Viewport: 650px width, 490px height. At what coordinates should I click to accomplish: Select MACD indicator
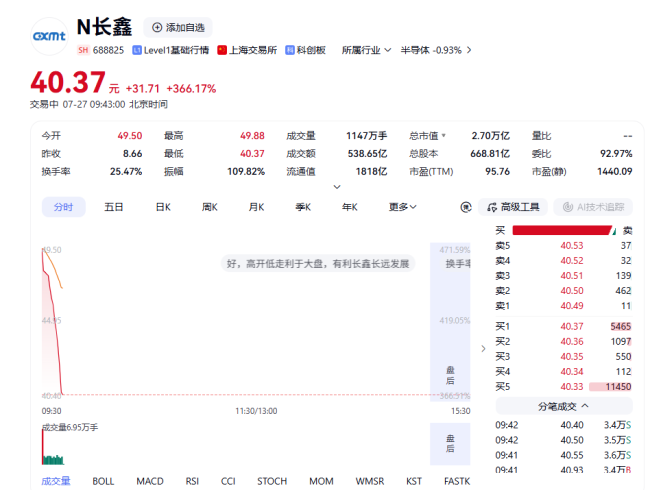(x=150, y=481)
